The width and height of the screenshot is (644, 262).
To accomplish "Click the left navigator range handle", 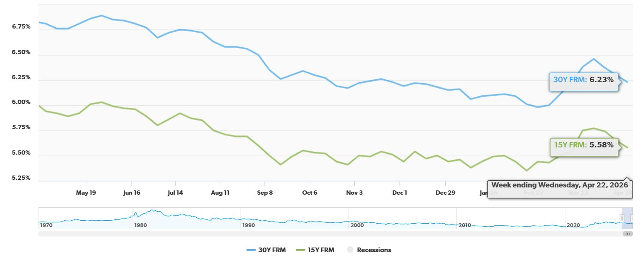I will point(621,218).
